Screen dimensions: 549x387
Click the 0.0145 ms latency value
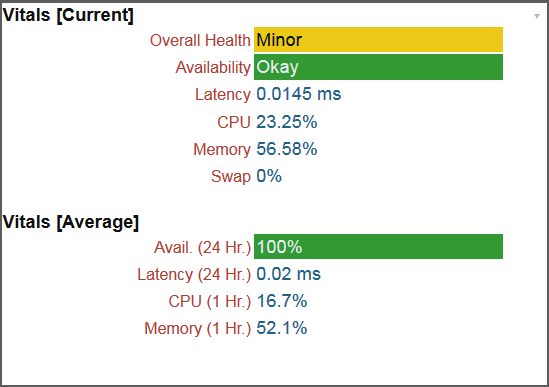coord(299,94)
